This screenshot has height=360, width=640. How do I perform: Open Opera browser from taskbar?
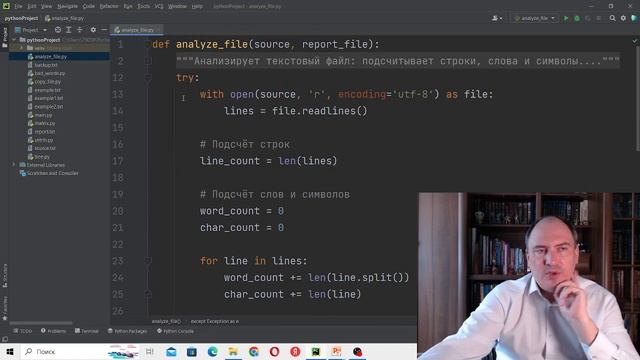pos(274,351)
